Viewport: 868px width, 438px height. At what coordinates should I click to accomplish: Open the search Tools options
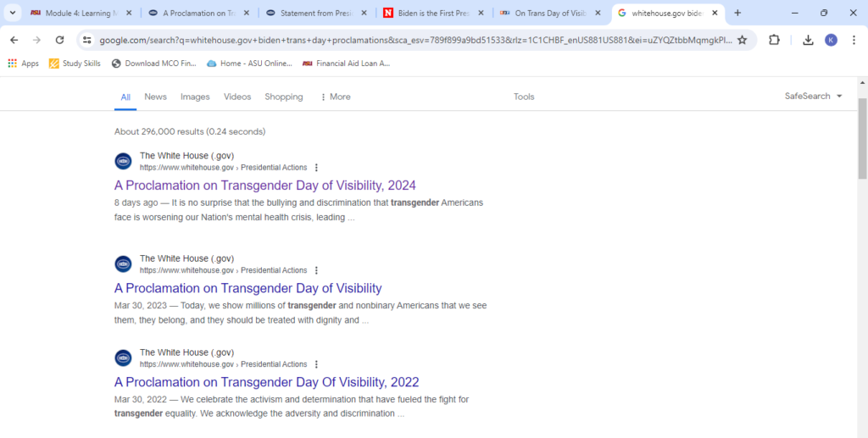click(x=524, y=97)
